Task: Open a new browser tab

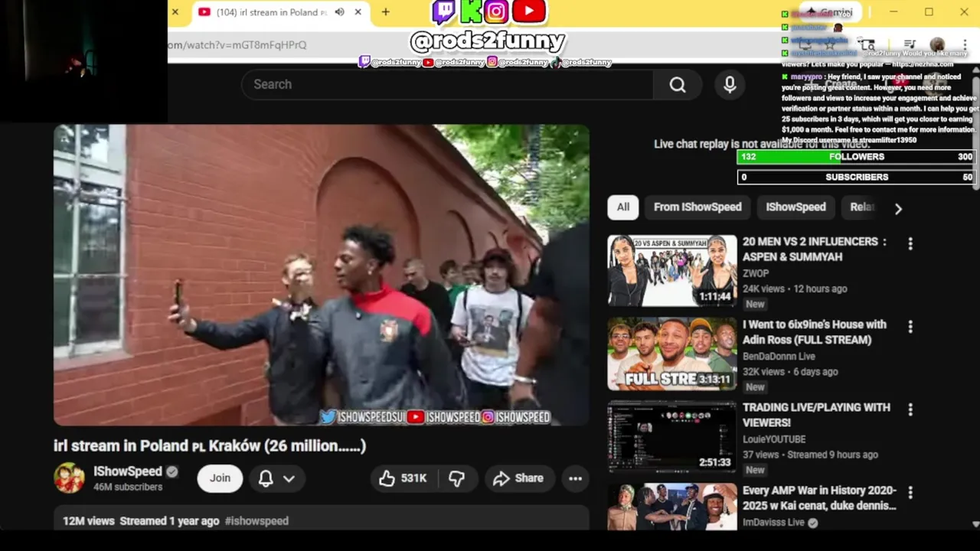Action: [x=386, y=12]
